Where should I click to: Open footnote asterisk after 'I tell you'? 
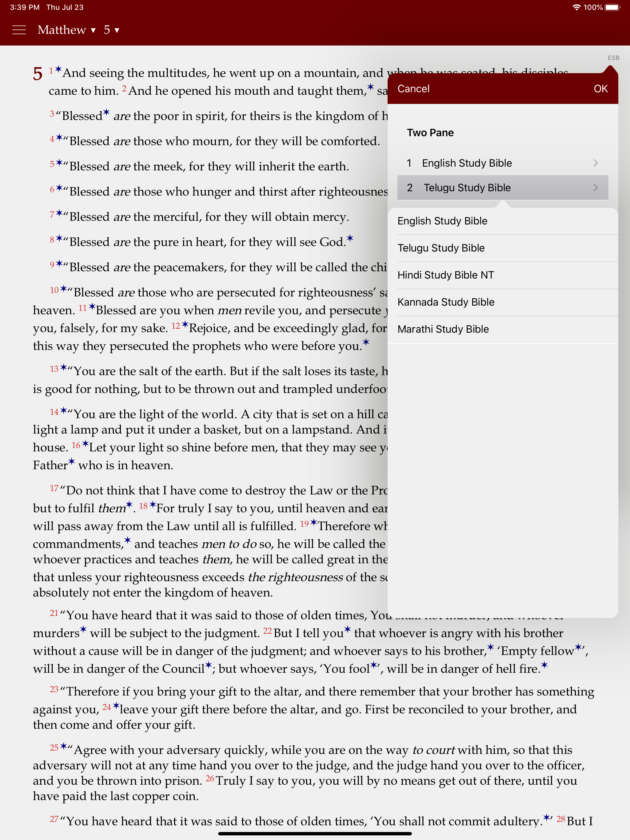(x=348, y=629)
